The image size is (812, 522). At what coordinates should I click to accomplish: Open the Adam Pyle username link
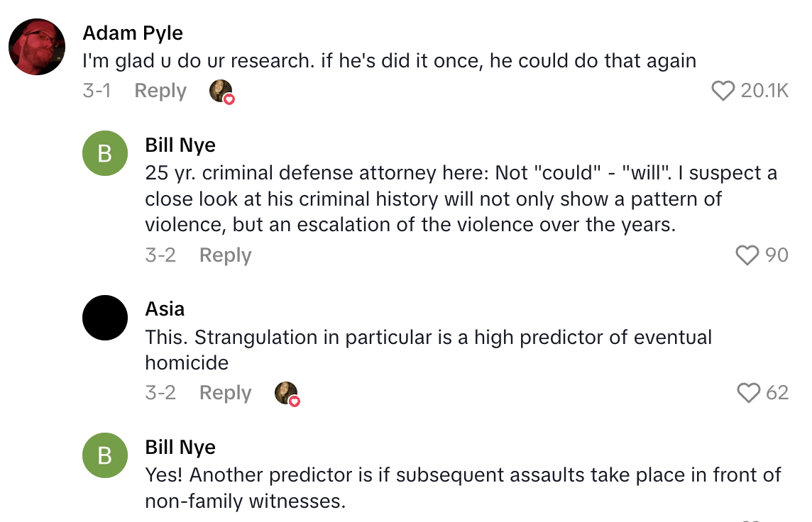(x=133, y=33)
